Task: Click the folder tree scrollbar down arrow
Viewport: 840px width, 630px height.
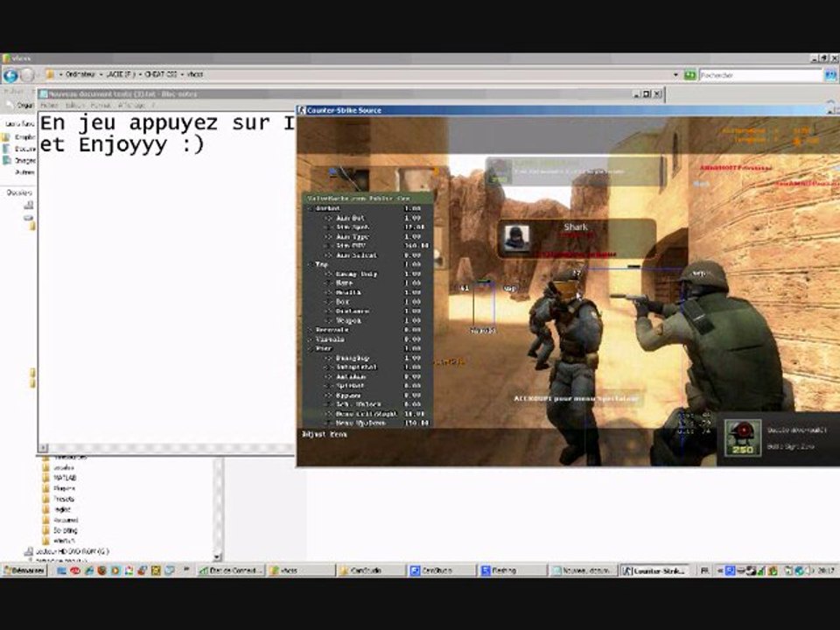Action: click(x=218, y=557)
